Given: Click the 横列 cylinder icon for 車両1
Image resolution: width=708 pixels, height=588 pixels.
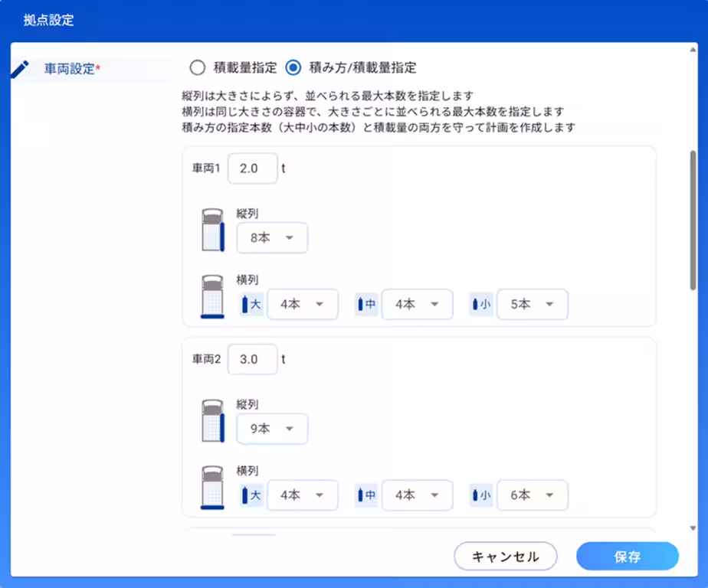Looking at the screenshot, I should (213, 296).
